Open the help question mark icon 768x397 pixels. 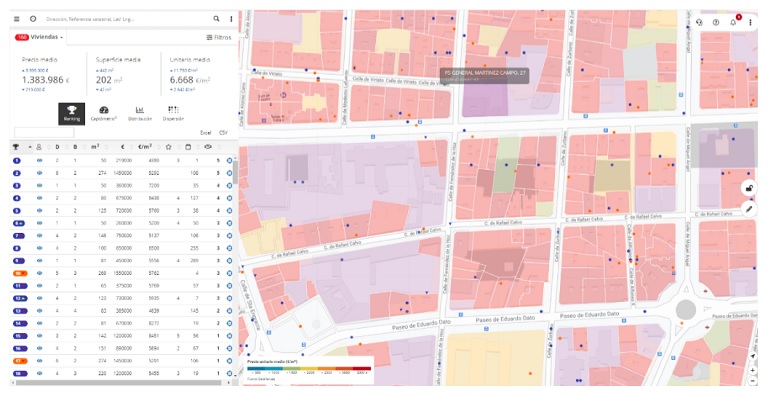click(716, 23)
